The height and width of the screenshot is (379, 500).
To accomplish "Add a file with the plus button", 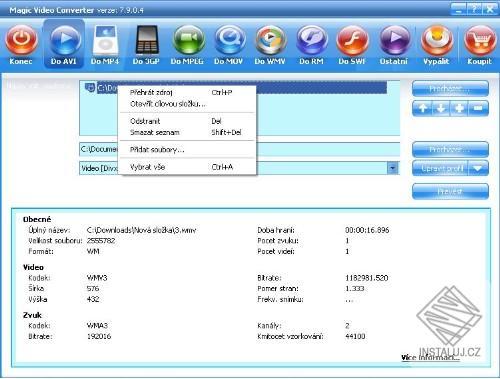I will (x=459, y=108).
